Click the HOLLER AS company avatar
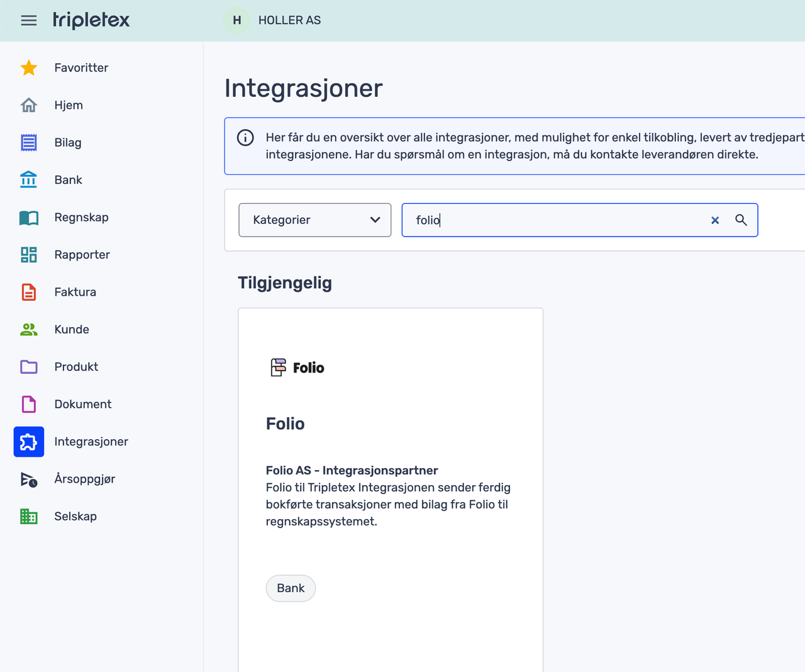Image resolution: width=805 pixels, height=672 pixels. 237,20
